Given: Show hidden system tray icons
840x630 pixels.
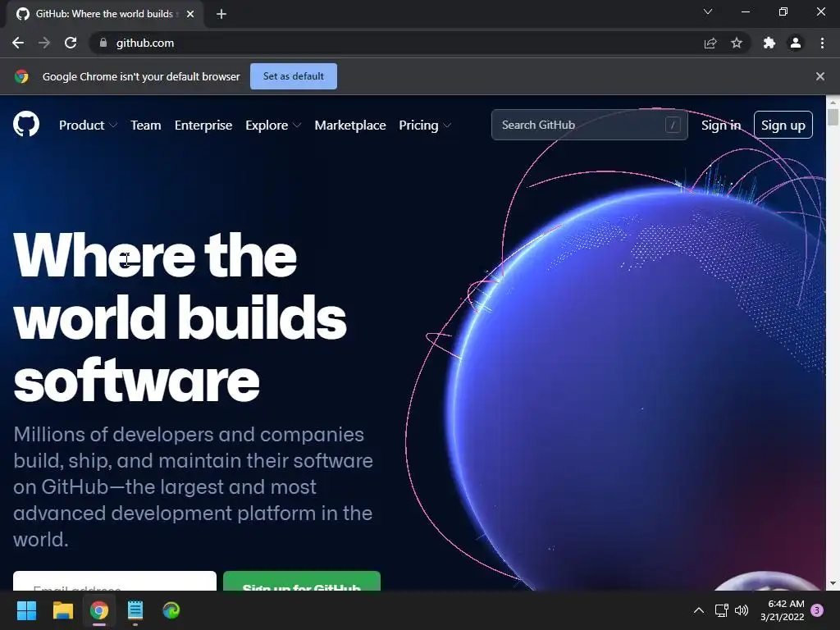Looking at the screenshot, I should (699, 610).
